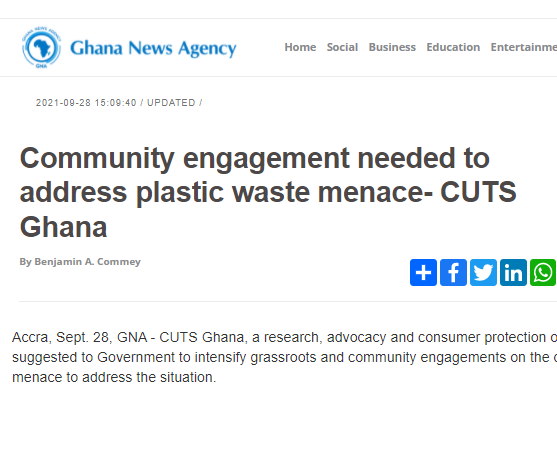
Task: Click the Ghana News Agency site title
Action: click(x=153, y=48)
